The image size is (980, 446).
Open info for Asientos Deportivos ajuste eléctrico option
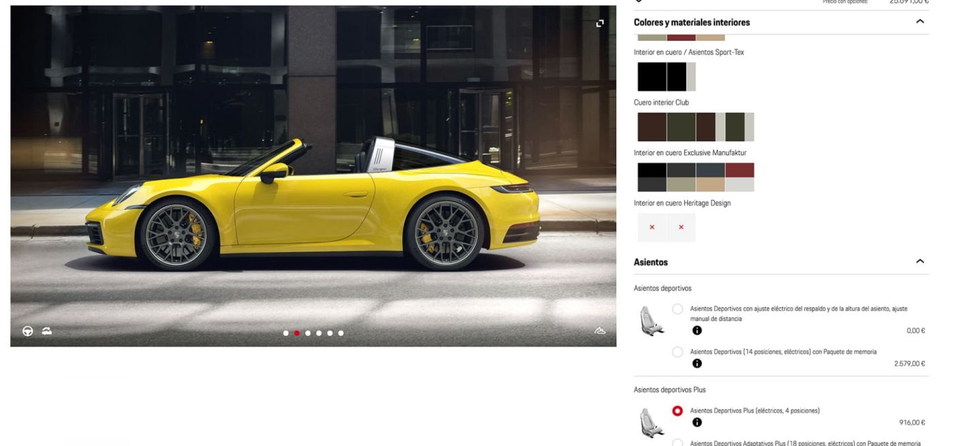tap(697, 330)
